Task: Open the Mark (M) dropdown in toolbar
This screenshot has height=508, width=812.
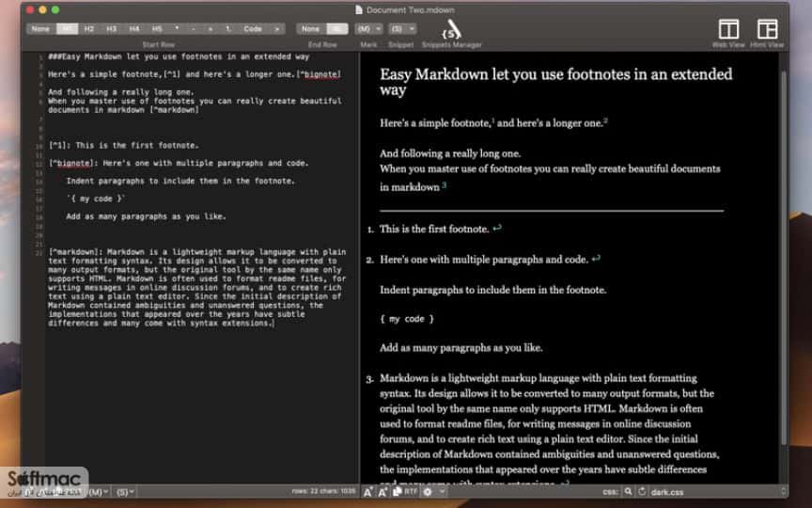Action: (x=369, y=29)
